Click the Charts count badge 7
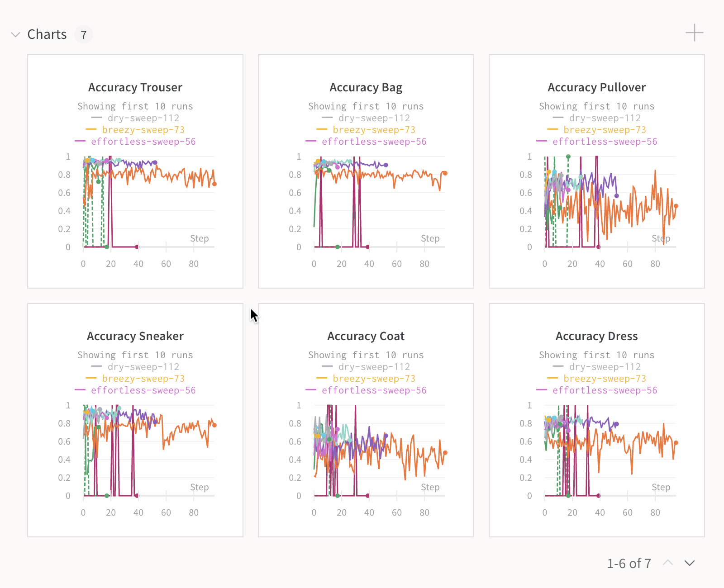This screenshot has height=588, width=724. 83,35
